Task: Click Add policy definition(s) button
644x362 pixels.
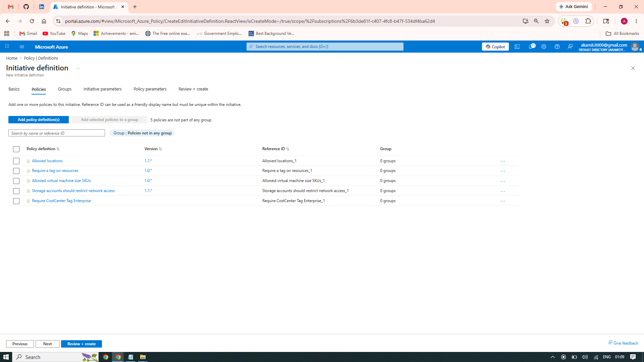Action: pyautogui.click(x=39, y=120)
